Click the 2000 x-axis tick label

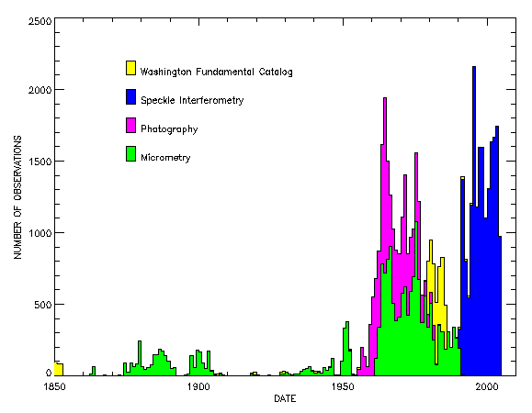[487, 386]
